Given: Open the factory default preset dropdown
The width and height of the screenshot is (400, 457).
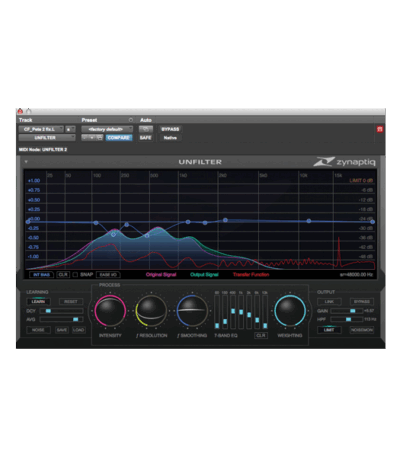Looking at the screenshot, I should [x=107, y=129].
